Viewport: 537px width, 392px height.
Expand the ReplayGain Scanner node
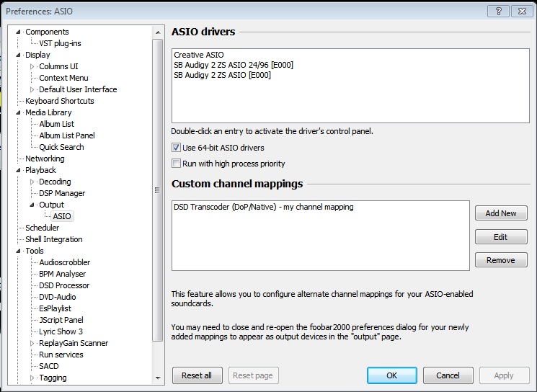[x=32, y=343]
